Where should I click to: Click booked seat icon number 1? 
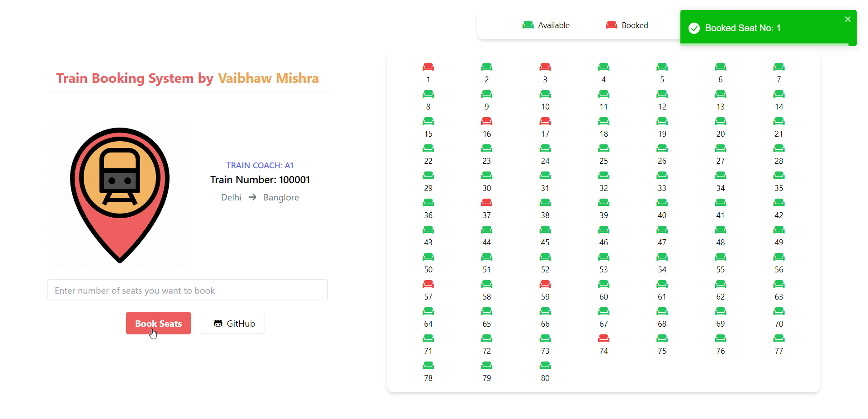(428, 67)
